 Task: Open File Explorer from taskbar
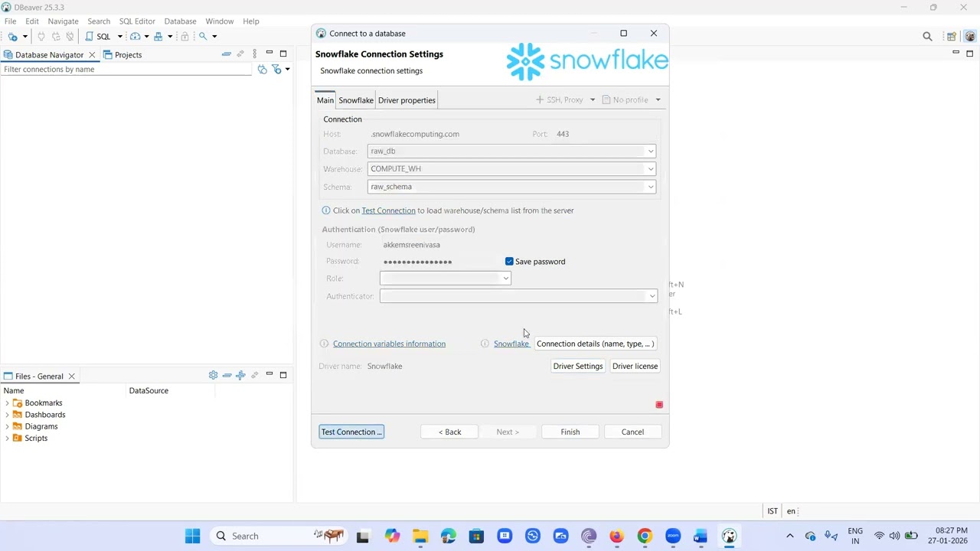tap(420, 536)
